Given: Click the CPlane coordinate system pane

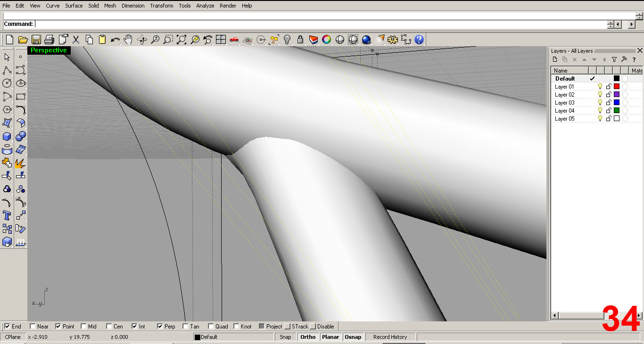Looking at the screenshot, I should click(x=13, y=337).
